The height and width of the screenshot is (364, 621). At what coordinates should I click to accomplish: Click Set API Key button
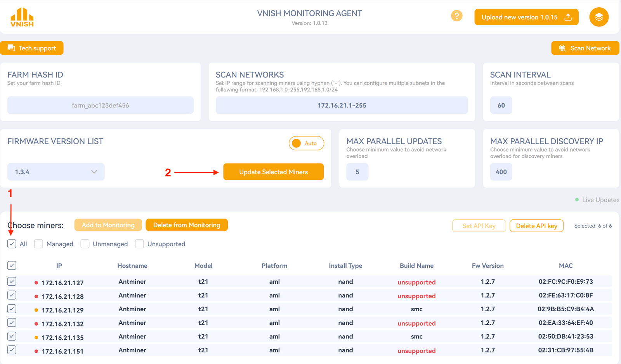click(479, 226)
